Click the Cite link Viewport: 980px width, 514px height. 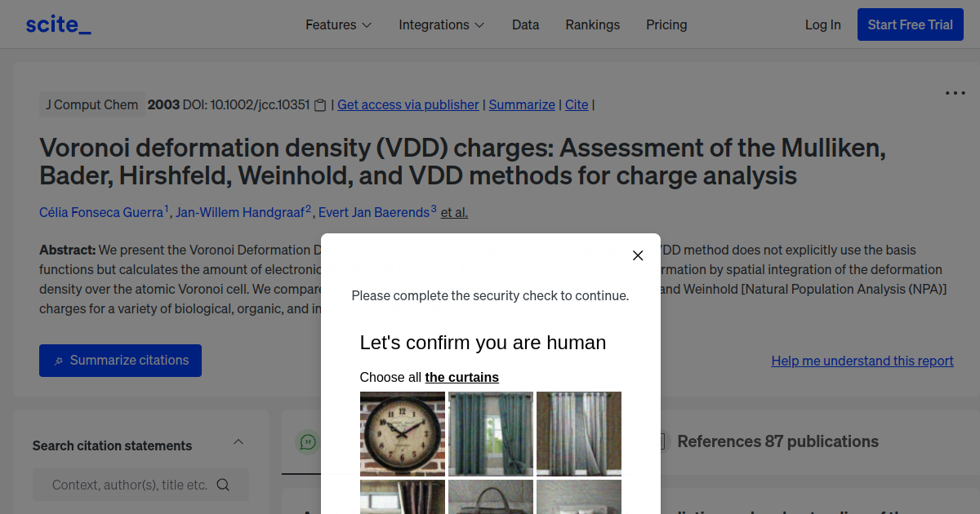click(577, 104)
